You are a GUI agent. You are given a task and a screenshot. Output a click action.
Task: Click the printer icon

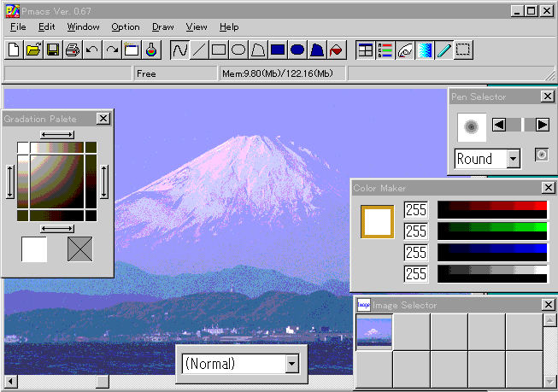coord(73,50)
